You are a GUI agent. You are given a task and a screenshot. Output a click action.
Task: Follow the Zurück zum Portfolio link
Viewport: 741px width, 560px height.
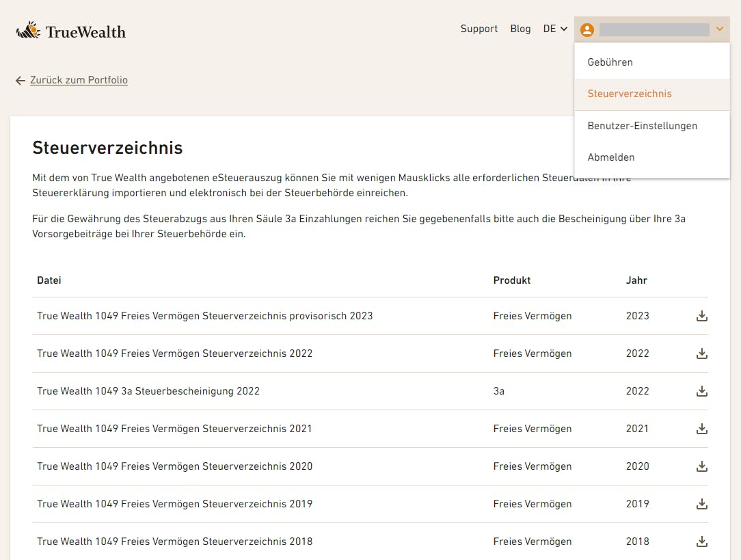click(x=79, y=80)
